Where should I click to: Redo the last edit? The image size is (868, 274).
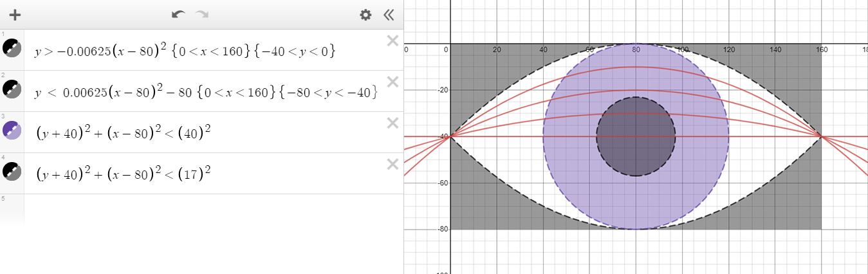[x=202, y=14]
